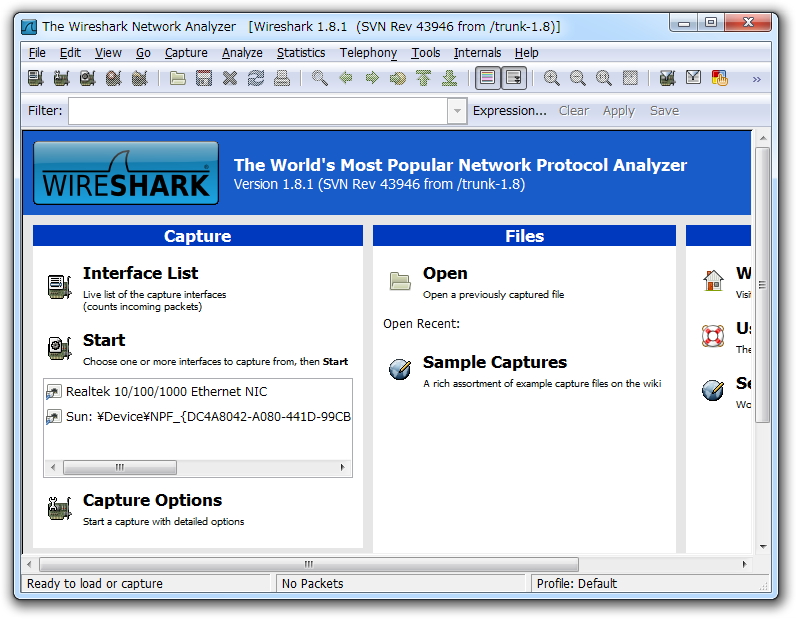Open the Interface List link
796x619 pixels.
pyautogui.click(x=140, y=273)
